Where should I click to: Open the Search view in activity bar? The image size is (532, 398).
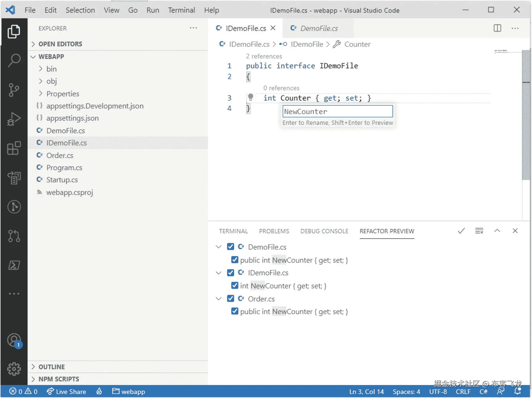click(14, 60)
